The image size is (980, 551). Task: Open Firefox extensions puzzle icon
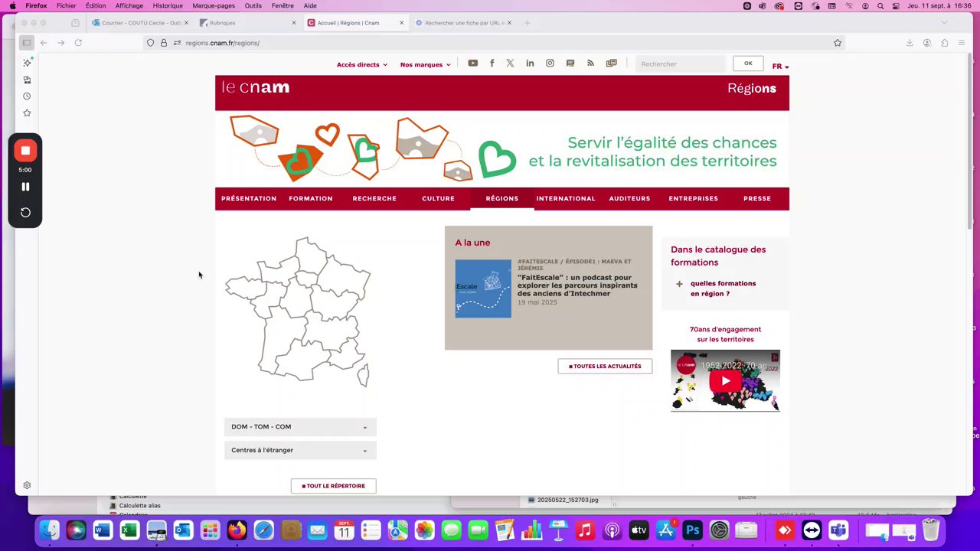945,43
